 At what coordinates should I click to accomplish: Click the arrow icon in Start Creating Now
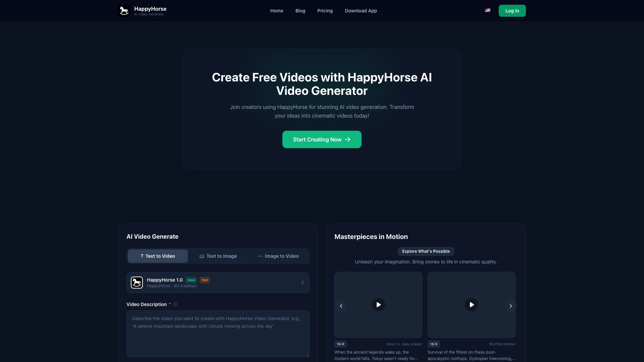[347, 139]
